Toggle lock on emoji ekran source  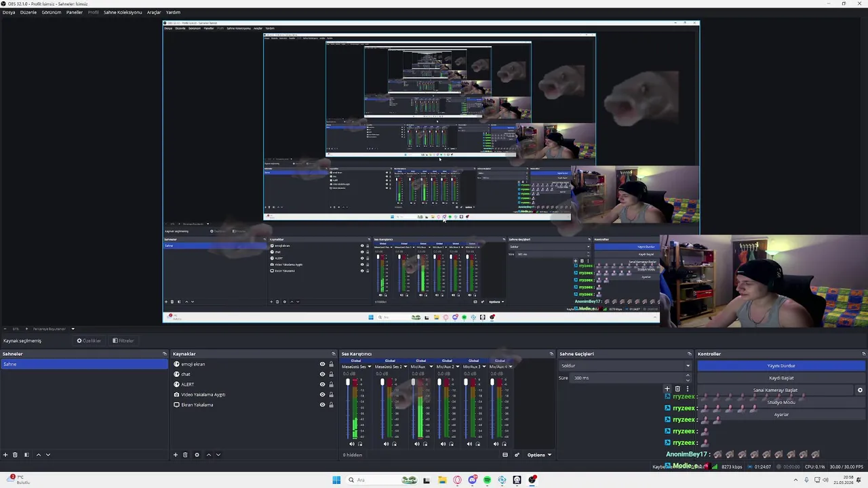tap(331, 364)
